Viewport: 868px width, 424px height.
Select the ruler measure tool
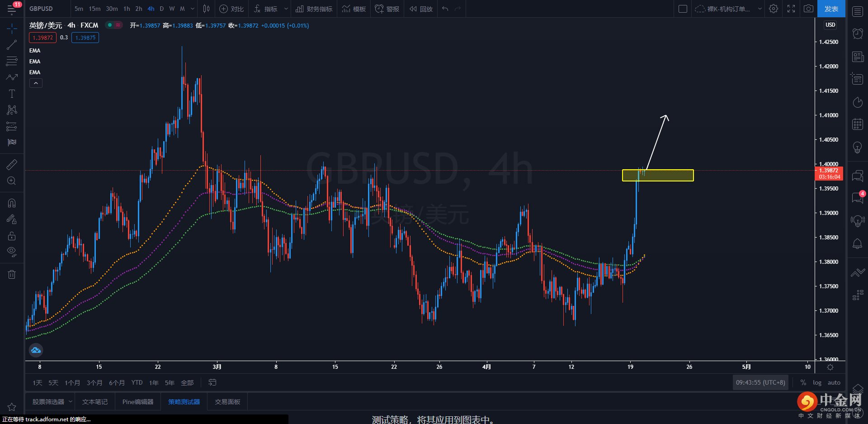[12, 165]
